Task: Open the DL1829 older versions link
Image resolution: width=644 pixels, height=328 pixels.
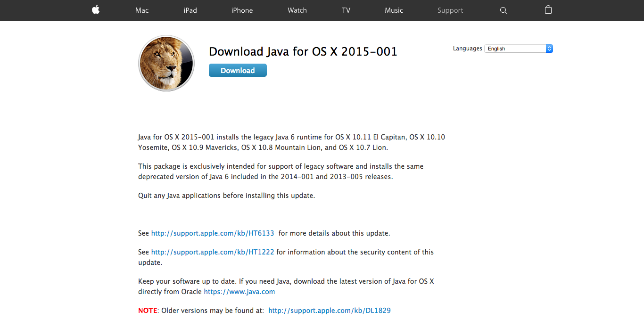Action: (330, 311)
